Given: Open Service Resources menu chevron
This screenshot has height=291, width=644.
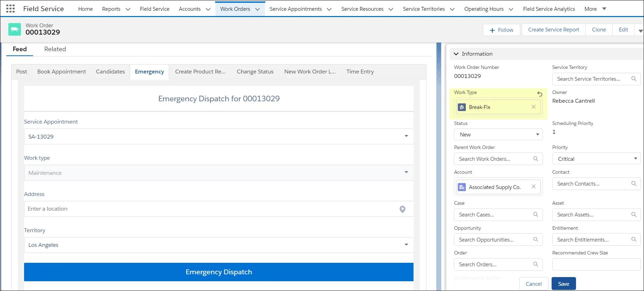Looking at the screenshot, I should [391, 9].
